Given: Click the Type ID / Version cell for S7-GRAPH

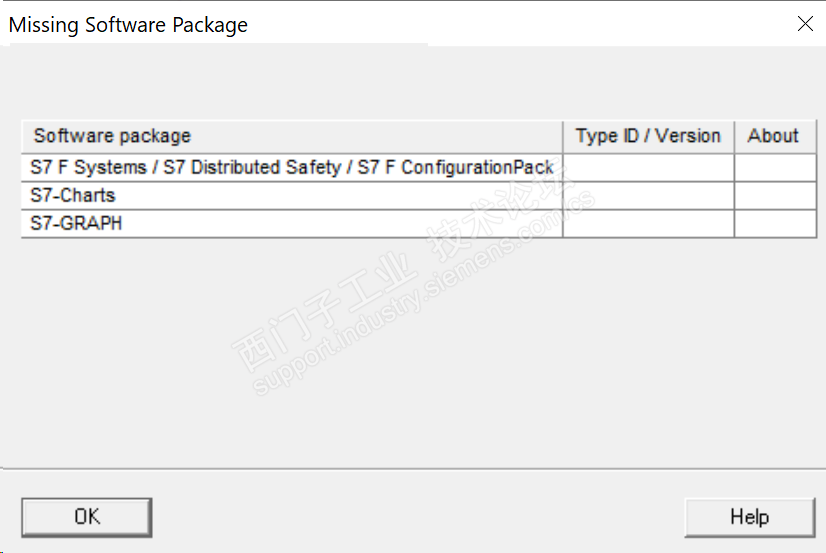Looking at the screenshot, I should [648, 224].
